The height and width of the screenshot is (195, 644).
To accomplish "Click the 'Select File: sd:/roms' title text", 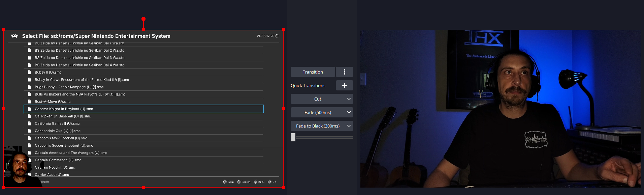I will (x=96, y=36).
